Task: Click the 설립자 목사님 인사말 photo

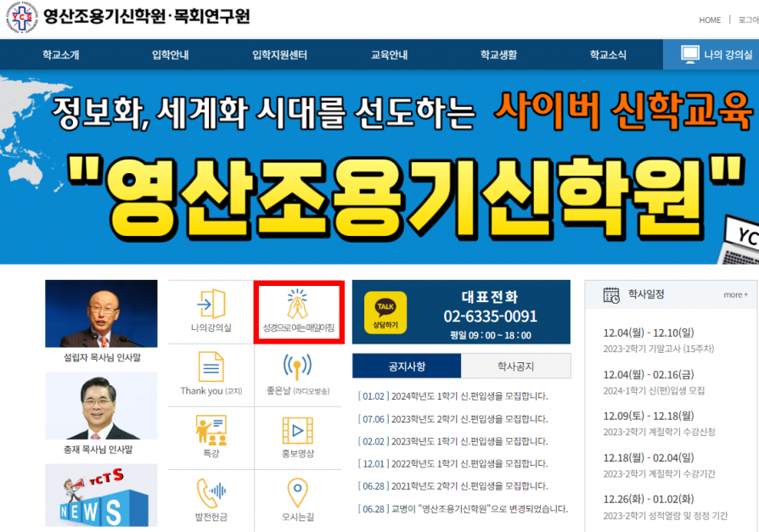Action: [x=101, y=313]
